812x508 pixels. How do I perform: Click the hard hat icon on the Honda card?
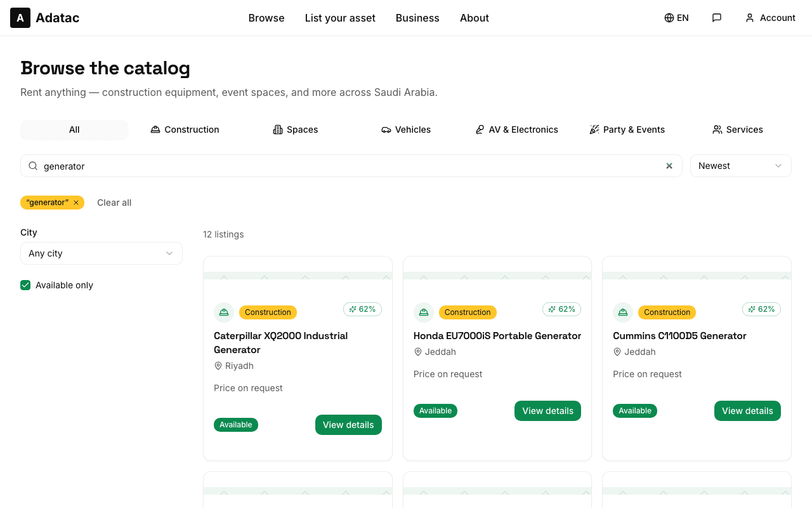pyautogui.click(x=423, y=312)
